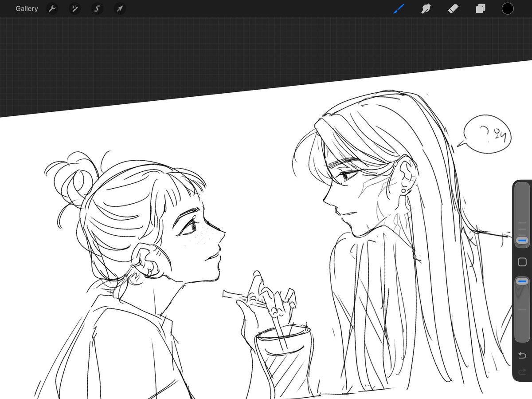Tap the square Modify button in sidebar
Viewport: 532px width, 399px height.
(x=522, y=262)
